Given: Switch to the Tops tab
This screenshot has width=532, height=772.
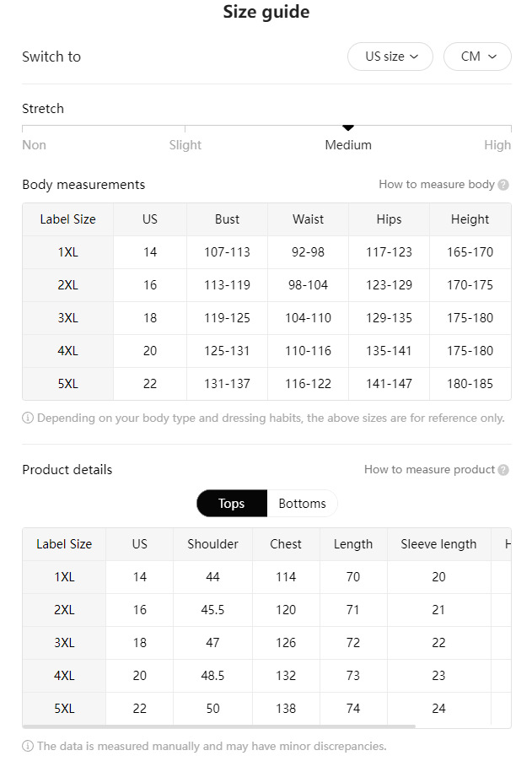Looking at the screenshot, I should click(231, 504).
